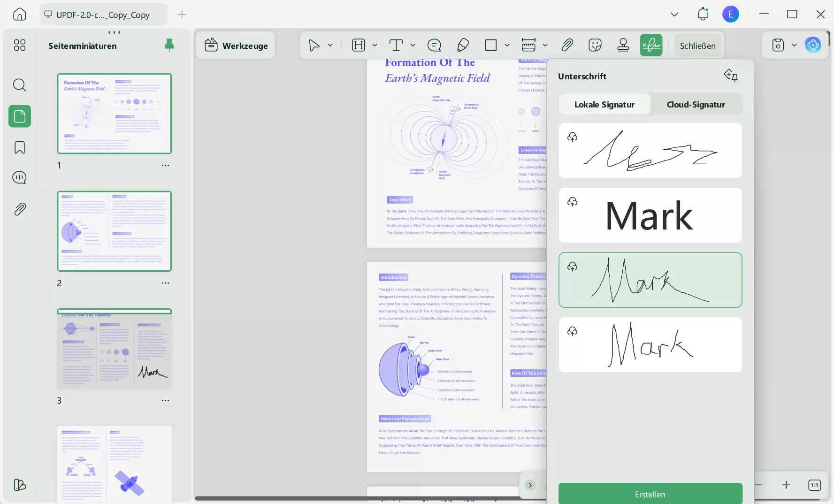Open the sticker tool

(595, 45)
